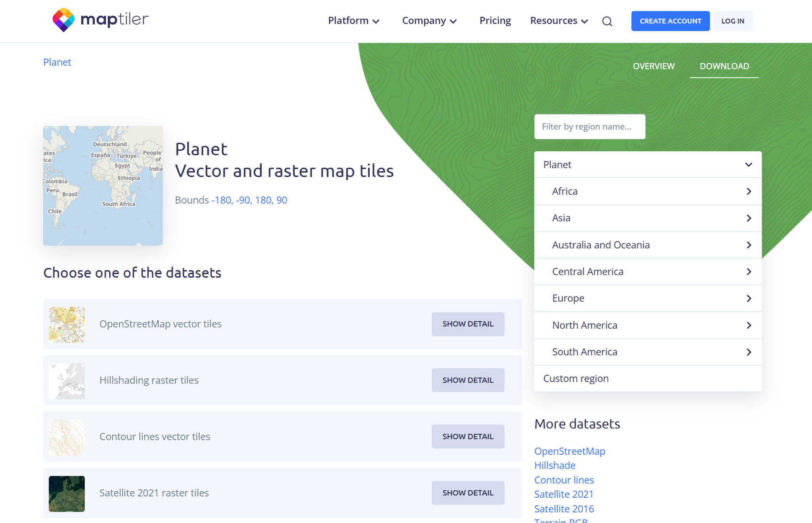Show detail for Hillshading raster tiles

tap(468, 380)
